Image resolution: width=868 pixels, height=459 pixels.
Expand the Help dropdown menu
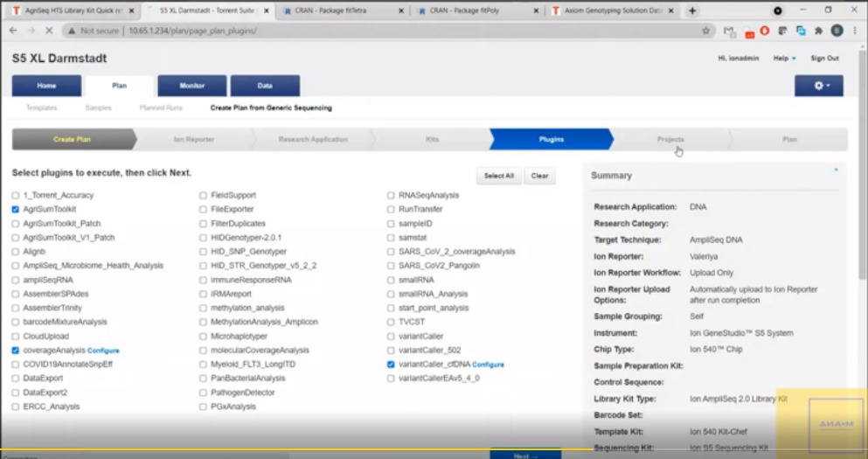(x=784, y=59)
